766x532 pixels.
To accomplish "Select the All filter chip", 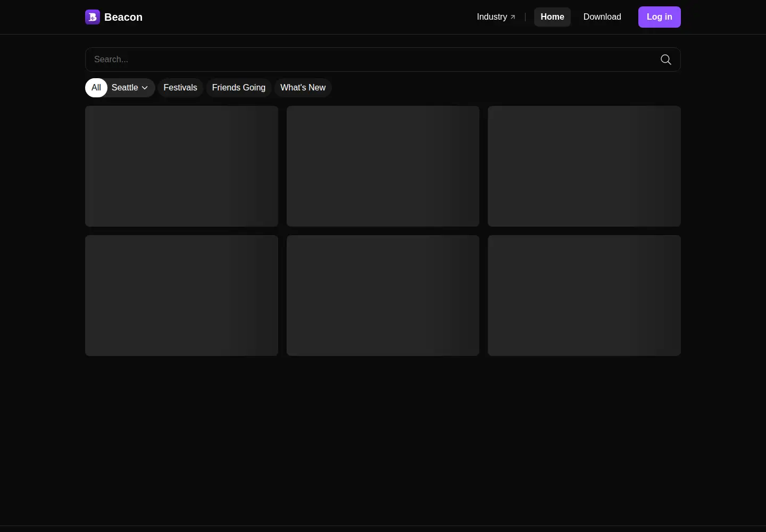I will point(96,88).
